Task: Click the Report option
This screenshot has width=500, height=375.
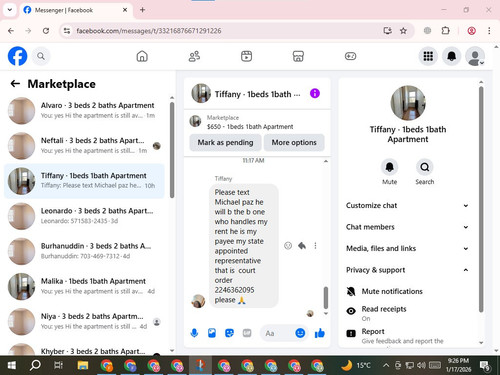Action: (x=408, y=335)
